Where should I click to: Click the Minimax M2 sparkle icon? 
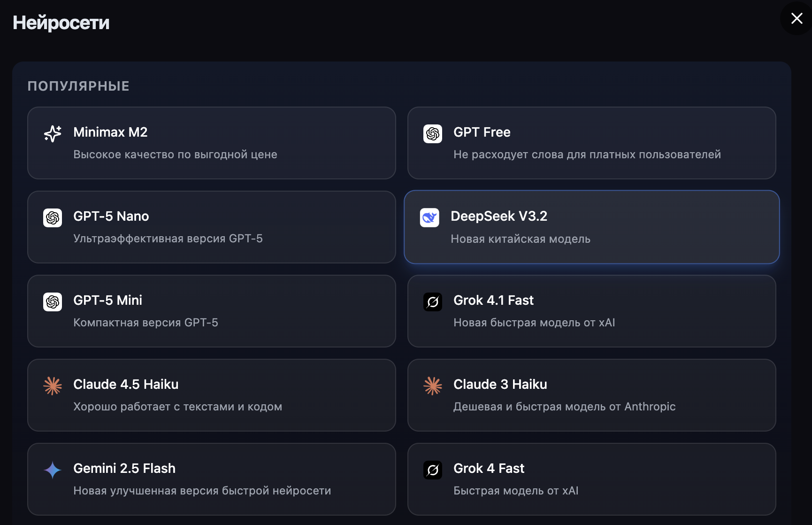click(53, 133)
